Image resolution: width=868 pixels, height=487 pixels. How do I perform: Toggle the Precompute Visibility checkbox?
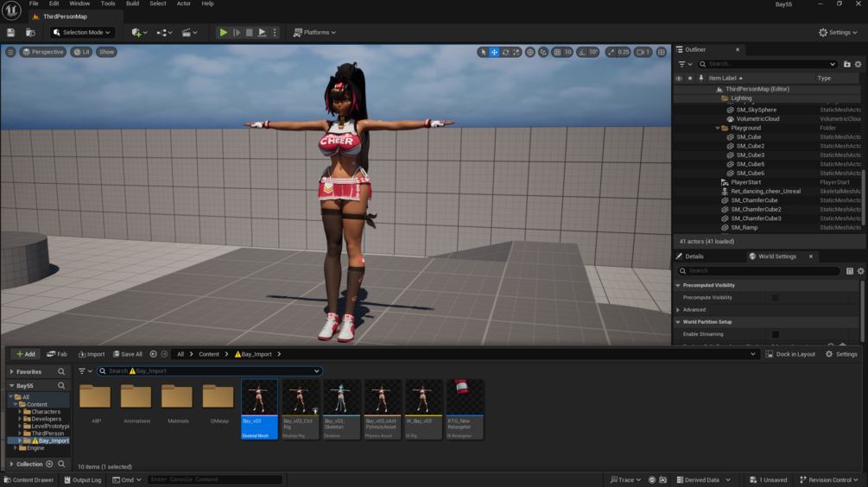[776, 298]
